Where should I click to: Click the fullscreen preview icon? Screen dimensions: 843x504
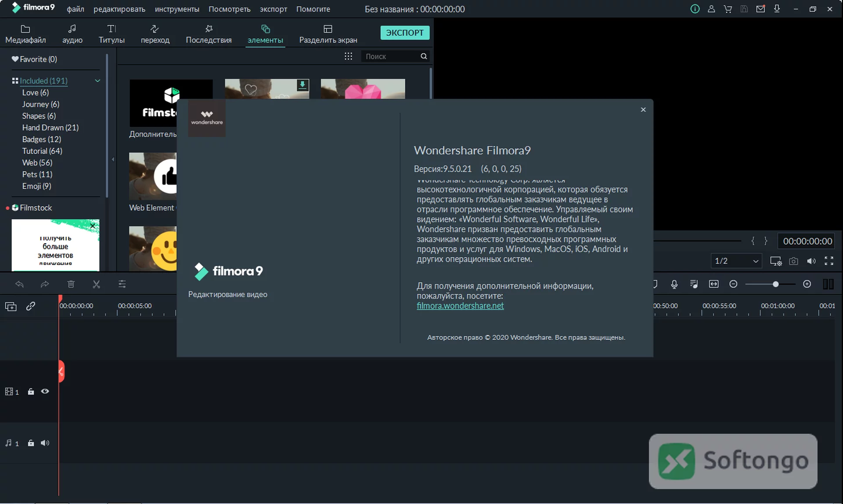coord(829,261)
